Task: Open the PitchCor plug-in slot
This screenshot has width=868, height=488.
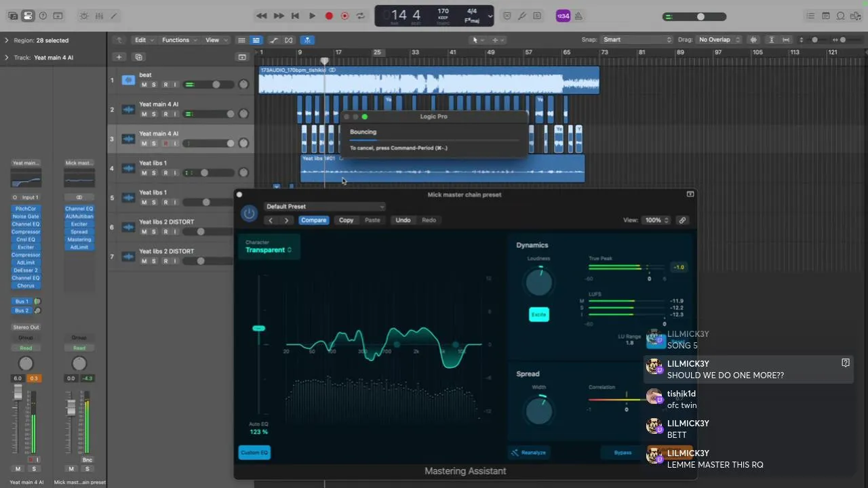Action: (x=26, y=209)
